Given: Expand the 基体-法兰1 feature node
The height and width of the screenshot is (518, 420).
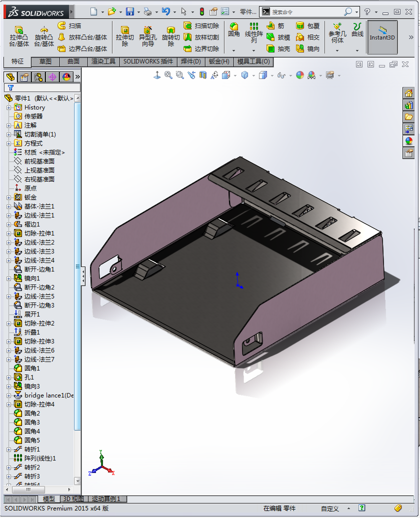Looking at the screenshot, I should pyautogui.click(x=9, y=206).
